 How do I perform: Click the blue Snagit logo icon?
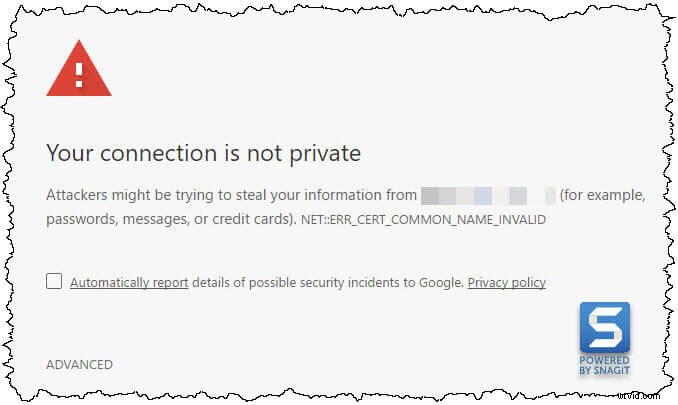604,328
